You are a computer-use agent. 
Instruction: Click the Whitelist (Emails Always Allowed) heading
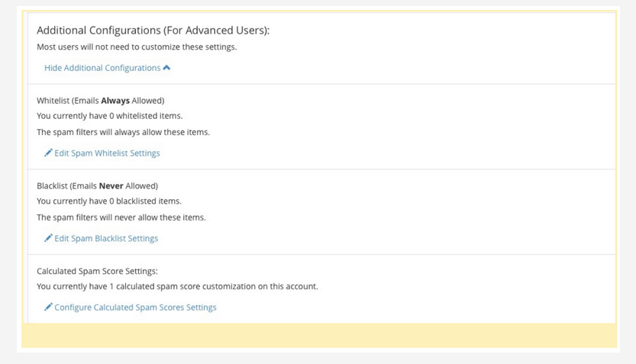point(101,101)
